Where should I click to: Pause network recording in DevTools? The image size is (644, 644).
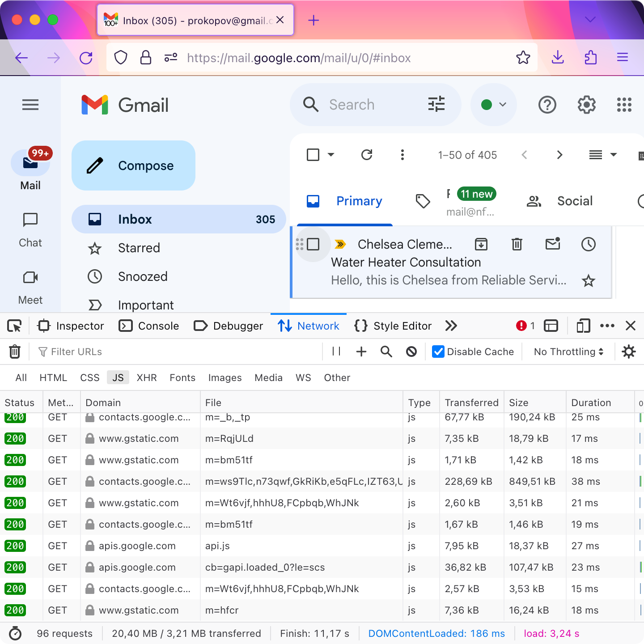pyautogui.click(x=336, y=352)
